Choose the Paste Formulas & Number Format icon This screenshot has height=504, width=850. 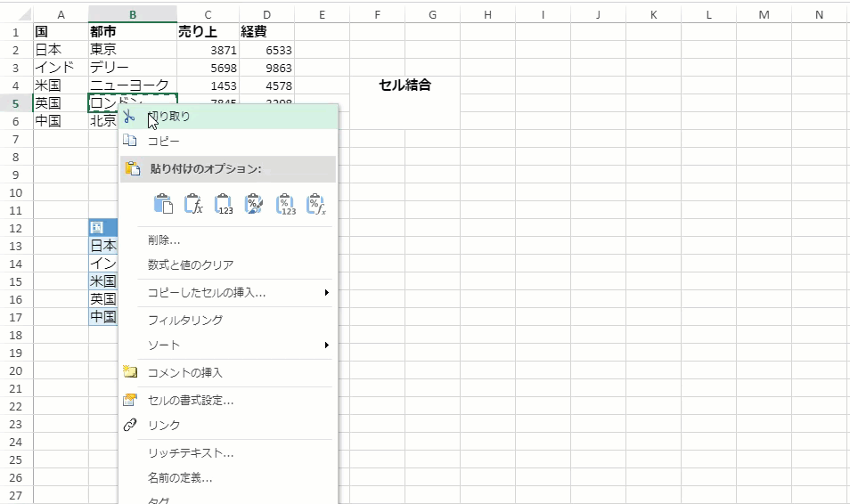pos(316,204)
